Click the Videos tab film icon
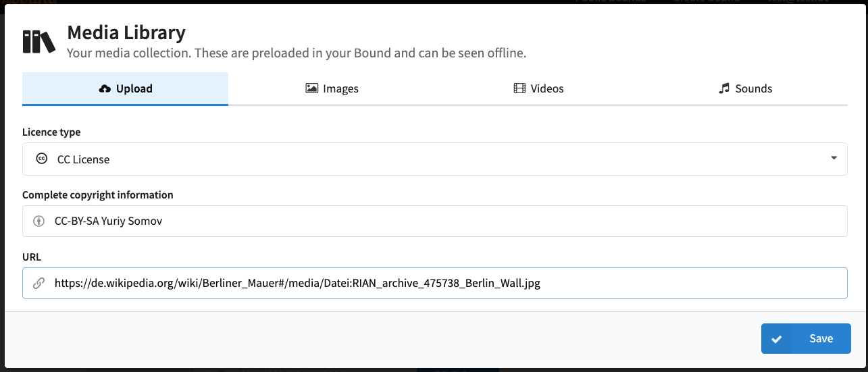Image resolution: width=868 pixels, height=372 pixels. (x=519, y=88)
